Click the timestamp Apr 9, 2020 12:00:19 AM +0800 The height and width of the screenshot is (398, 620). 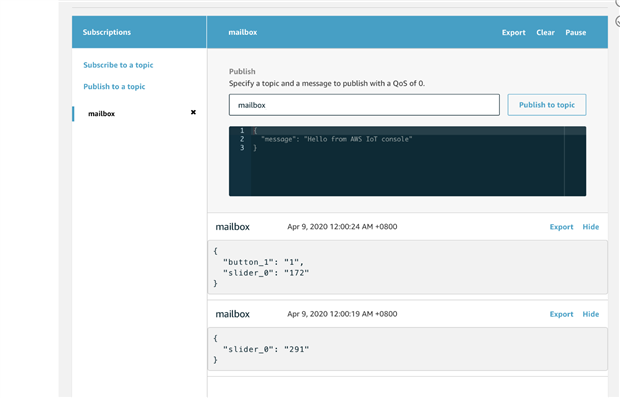coord(342,314)
